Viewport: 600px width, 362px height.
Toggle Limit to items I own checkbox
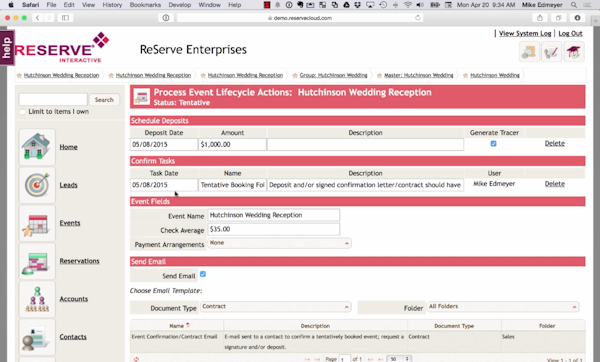tap(23, 111)
